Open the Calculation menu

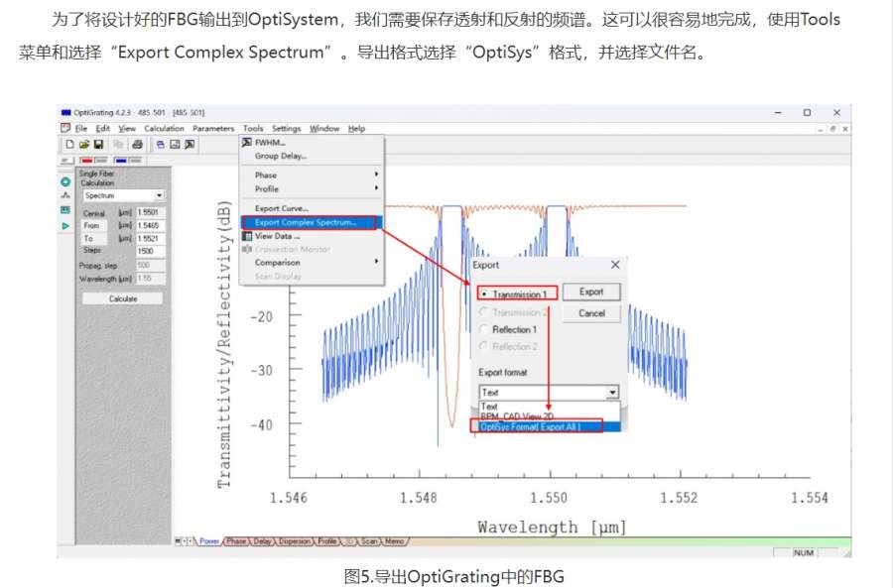point(164,128)
